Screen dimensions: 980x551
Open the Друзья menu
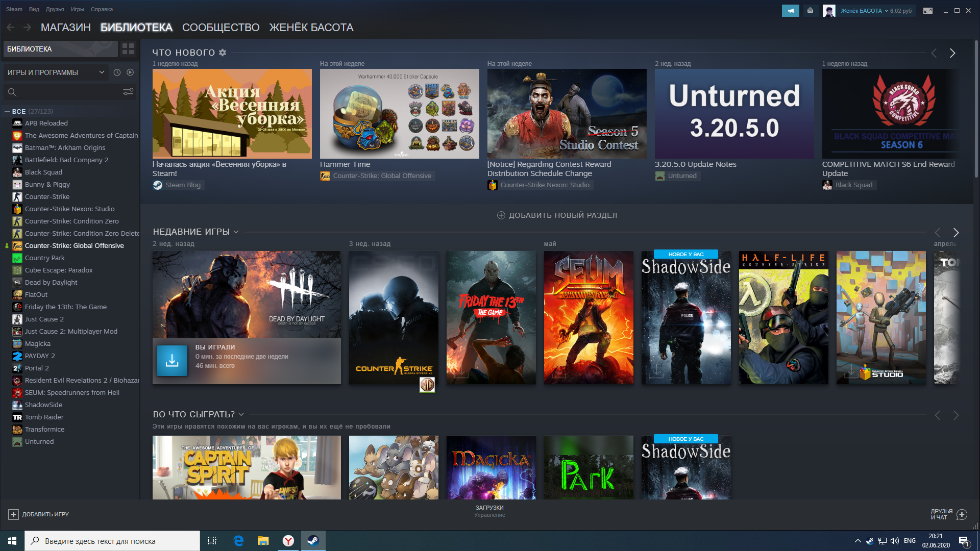55,9
